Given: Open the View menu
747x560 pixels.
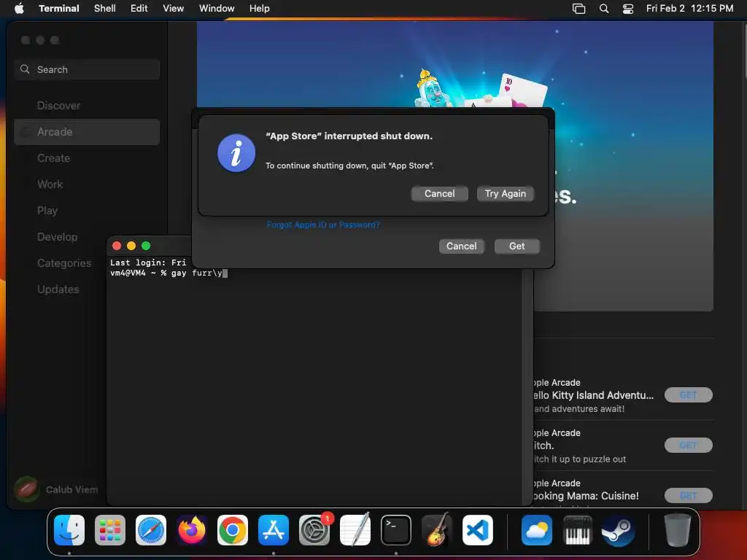Looking at the screenshot, I should (x=173, y=8).
